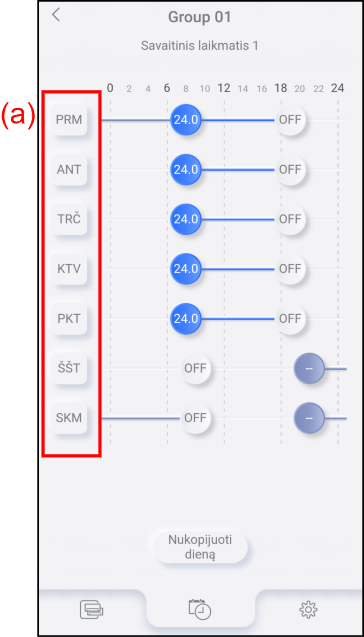Tap the 24.0 marker on PKT row
The height and width of the screenshot is (637, 364).
click(186, 318)
